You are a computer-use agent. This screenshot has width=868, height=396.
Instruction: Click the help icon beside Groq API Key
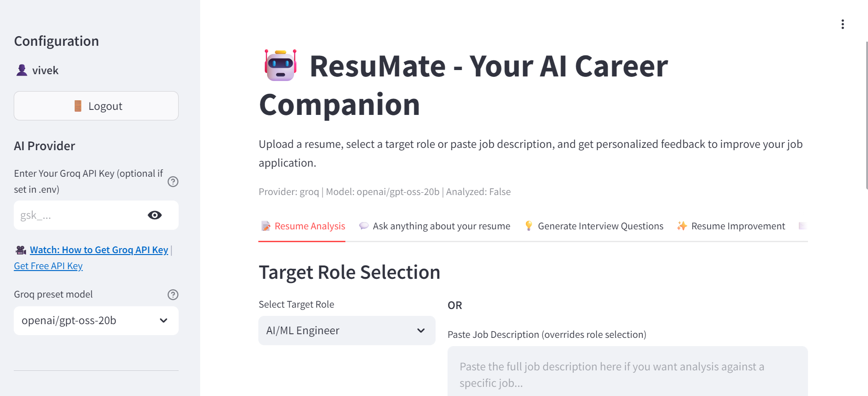point(173,182)
